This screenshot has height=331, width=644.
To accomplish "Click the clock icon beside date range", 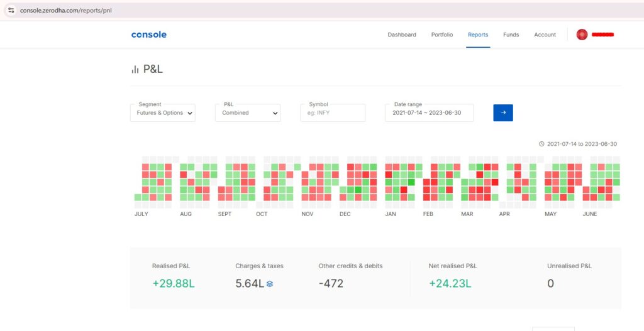I will (541, 144).
